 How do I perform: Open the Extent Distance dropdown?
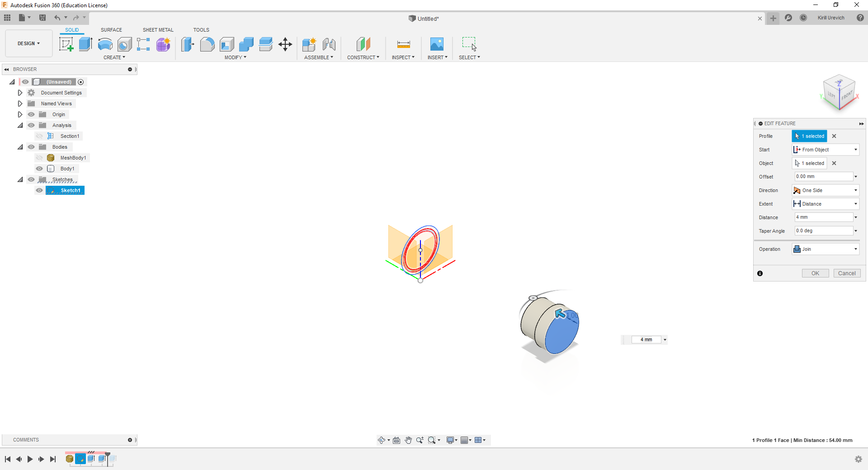coord(826,204)
